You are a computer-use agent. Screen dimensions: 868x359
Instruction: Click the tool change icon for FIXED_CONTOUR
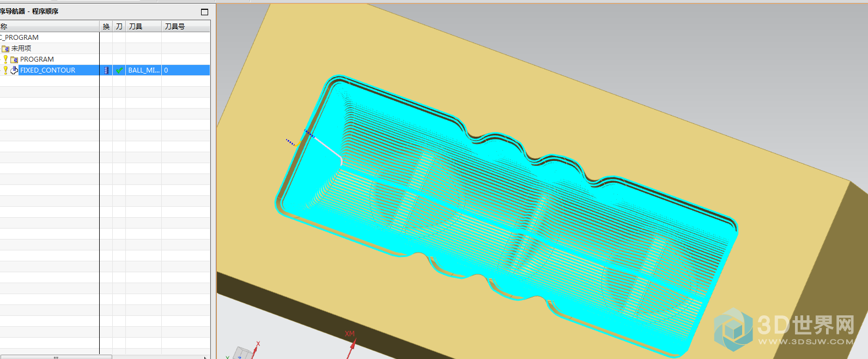(x=106, y=70)
